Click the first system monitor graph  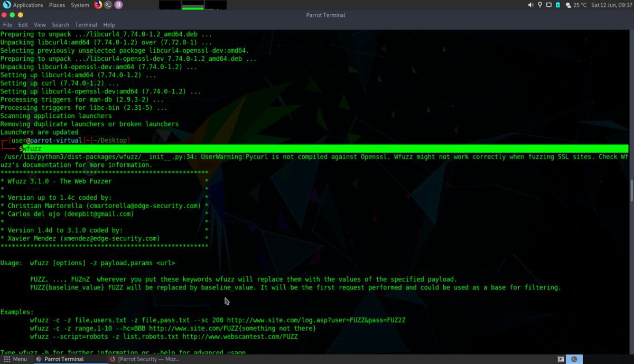[x=170, y=5]
